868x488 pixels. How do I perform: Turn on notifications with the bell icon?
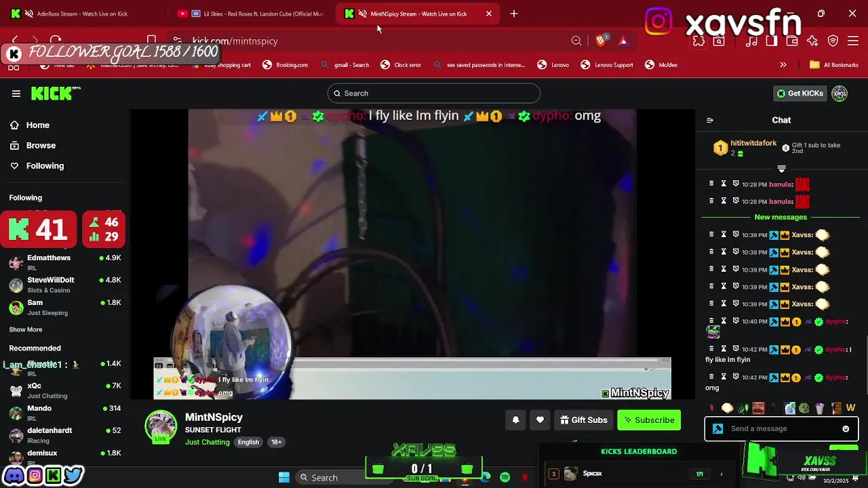click(515, 420)
